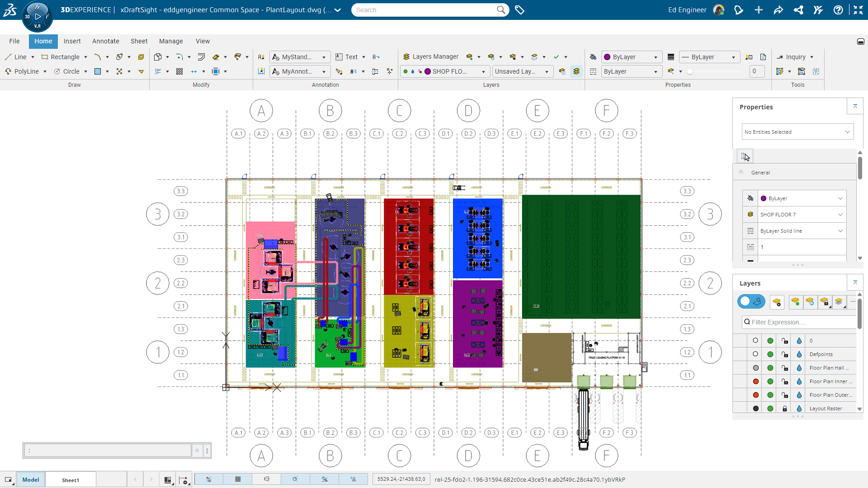Image resolution: width=868 pixels, height=488 pixels.
Task: Toggle lock on Layout Raster layer
Action: [x=785, y=408]
